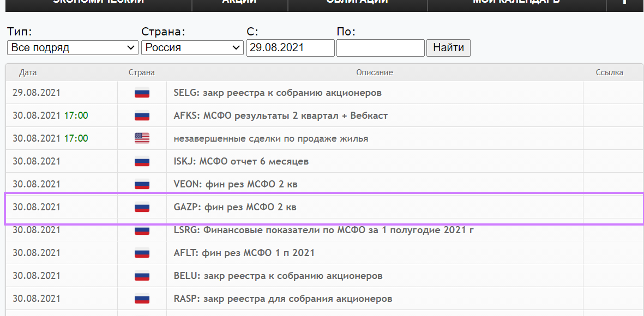Select 'GAZP: фин рез МСФО 2 кв'
This screenshot has width=644, height=316.
pyautogui.click(x=235, y=208)
